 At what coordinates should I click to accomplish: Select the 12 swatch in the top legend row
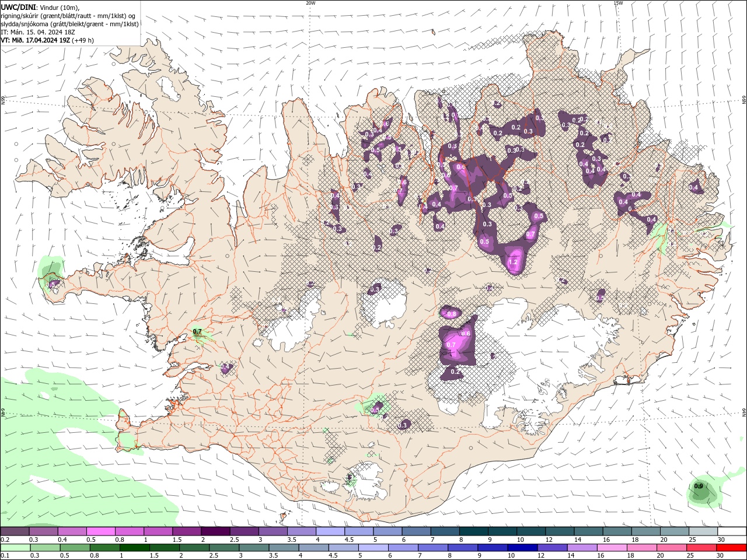click(560, 531)
